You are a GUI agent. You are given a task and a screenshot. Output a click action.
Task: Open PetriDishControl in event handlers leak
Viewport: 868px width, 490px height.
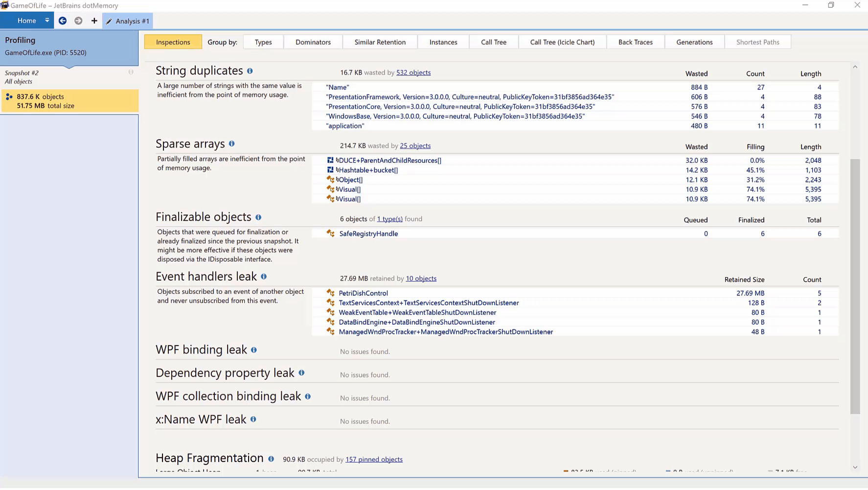tap(363, 293)
